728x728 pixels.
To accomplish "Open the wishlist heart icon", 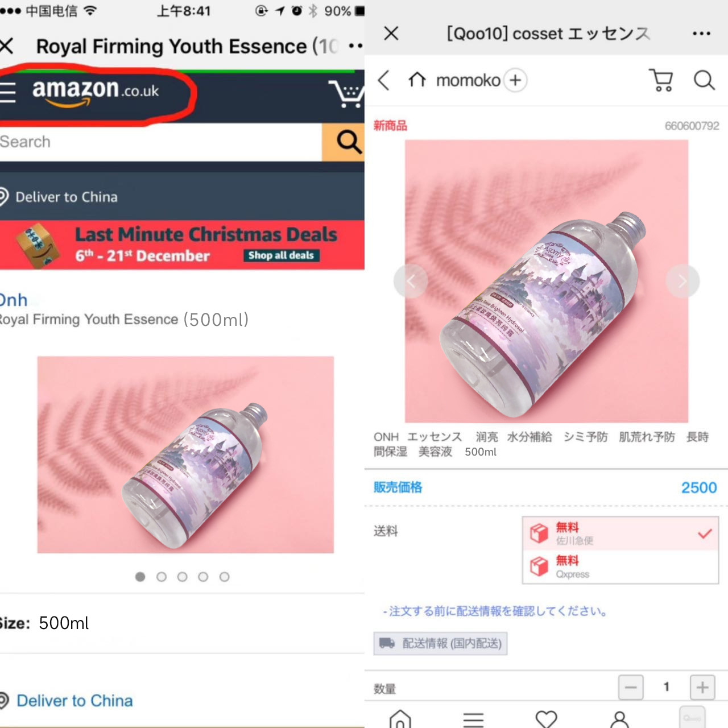I will [546, 718].
